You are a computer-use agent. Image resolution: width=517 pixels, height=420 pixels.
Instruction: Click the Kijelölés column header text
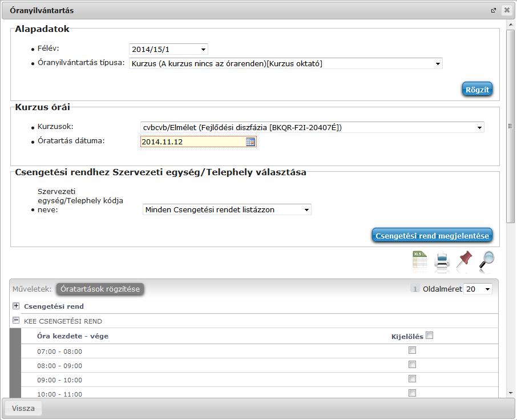pyautogui.click(x=407, y=337)
